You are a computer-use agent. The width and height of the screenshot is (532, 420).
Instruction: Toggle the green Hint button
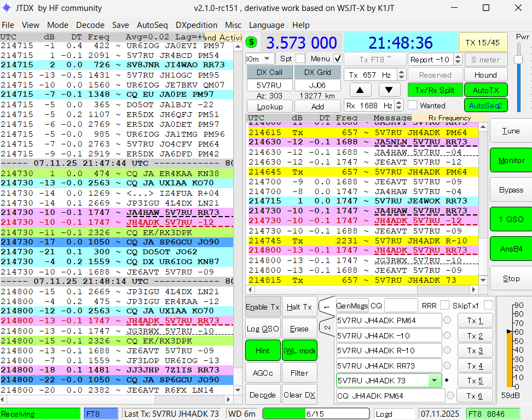tap(262, 351)
